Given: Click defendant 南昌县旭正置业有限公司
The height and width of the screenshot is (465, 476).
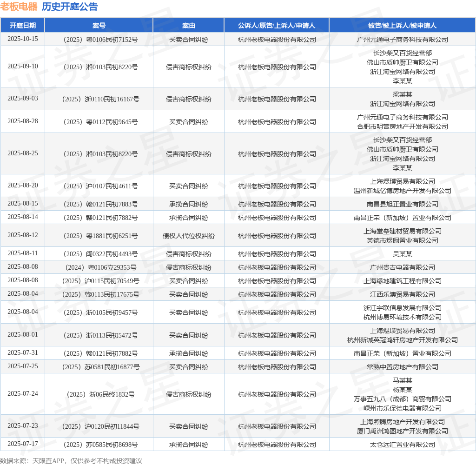Looking at the screenshot, I should pos(403,204).
